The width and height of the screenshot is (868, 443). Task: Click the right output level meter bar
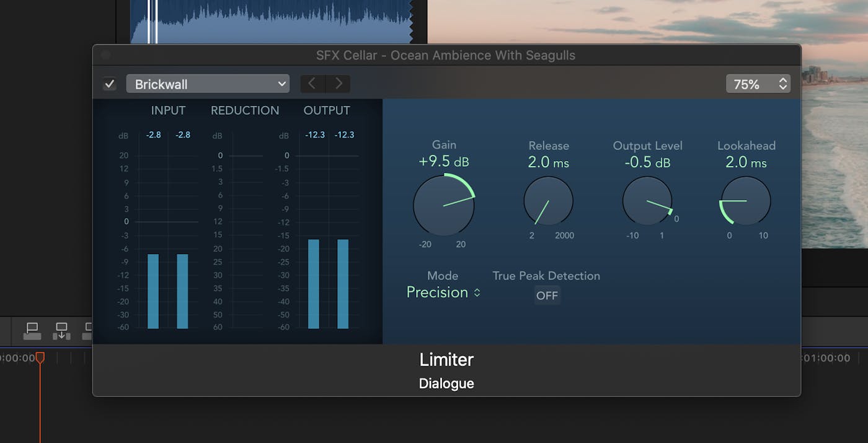(343, 284)
